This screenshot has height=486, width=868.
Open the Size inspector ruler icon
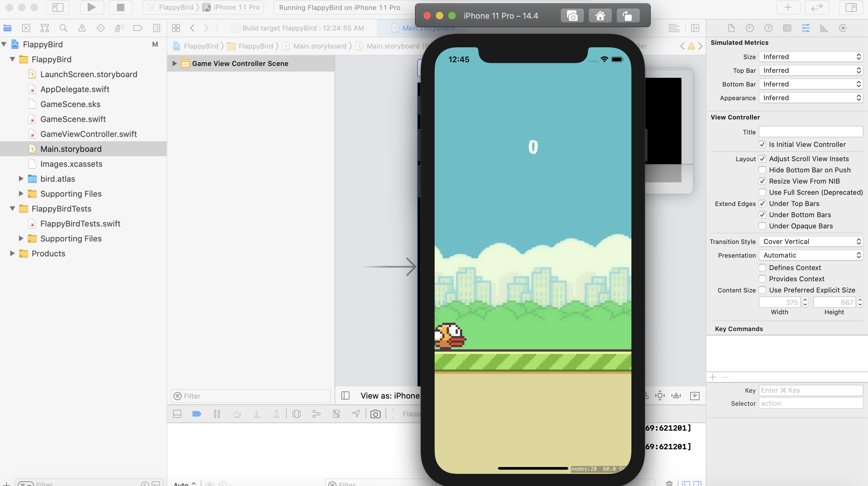824,28
